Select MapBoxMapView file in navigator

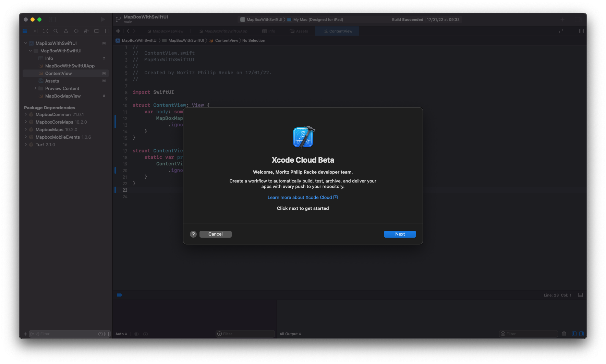(x=66, y=96)
